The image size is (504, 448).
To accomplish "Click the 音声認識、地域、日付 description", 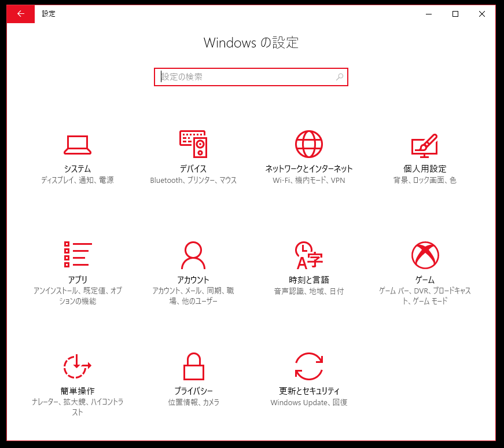I will coord(309,291).
